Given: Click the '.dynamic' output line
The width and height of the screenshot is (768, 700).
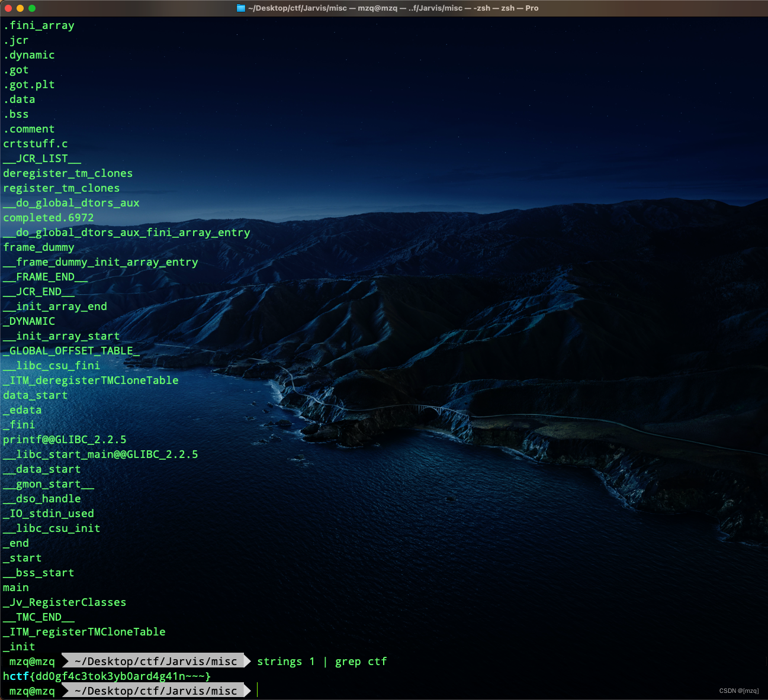Looking at the screenshot, I should click(x=29, y=55).
